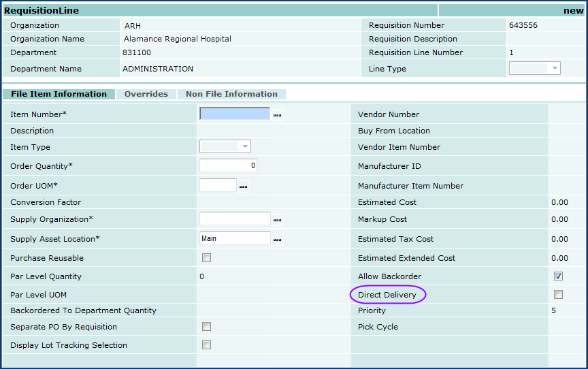This screenshot has height=369, width=588.
Task: Click the Supply Asset Location field showing Main
Action: pyautogui.click(x=234, y=238)
